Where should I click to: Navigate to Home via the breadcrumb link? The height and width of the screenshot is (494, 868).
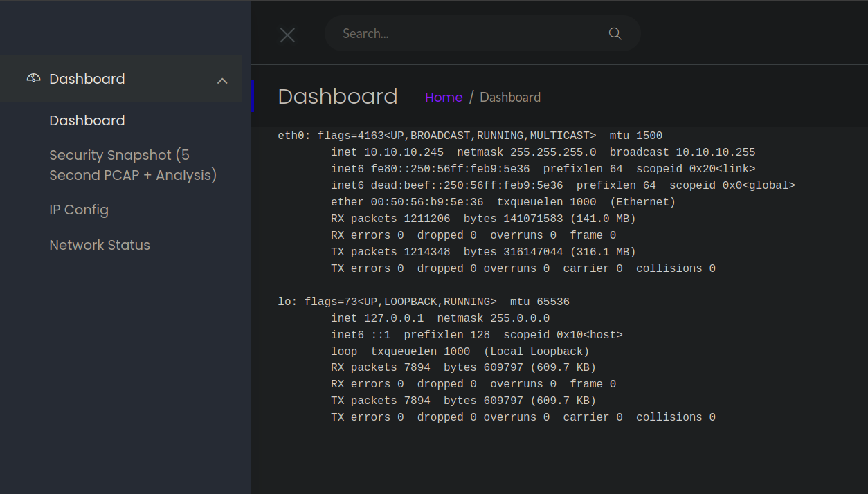pyautogui.click(x=444, y=97)
